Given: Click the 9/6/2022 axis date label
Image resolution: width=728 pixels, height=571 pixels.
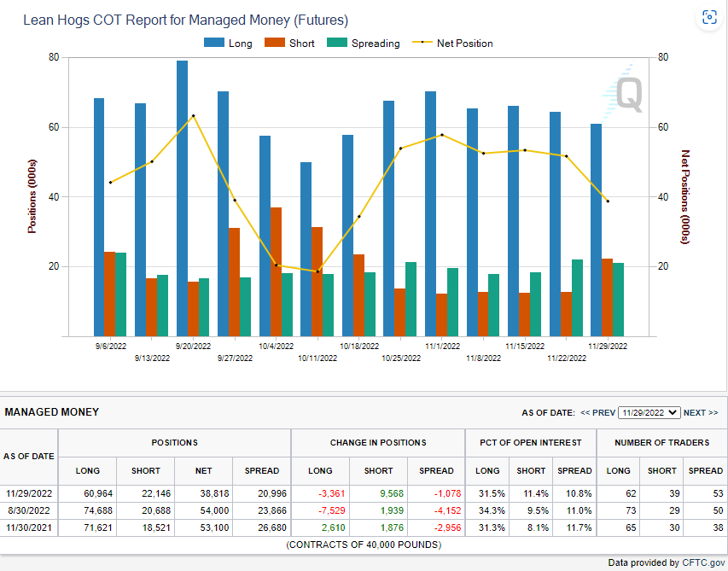Looking at the screenshot, I should click(111, 346).
